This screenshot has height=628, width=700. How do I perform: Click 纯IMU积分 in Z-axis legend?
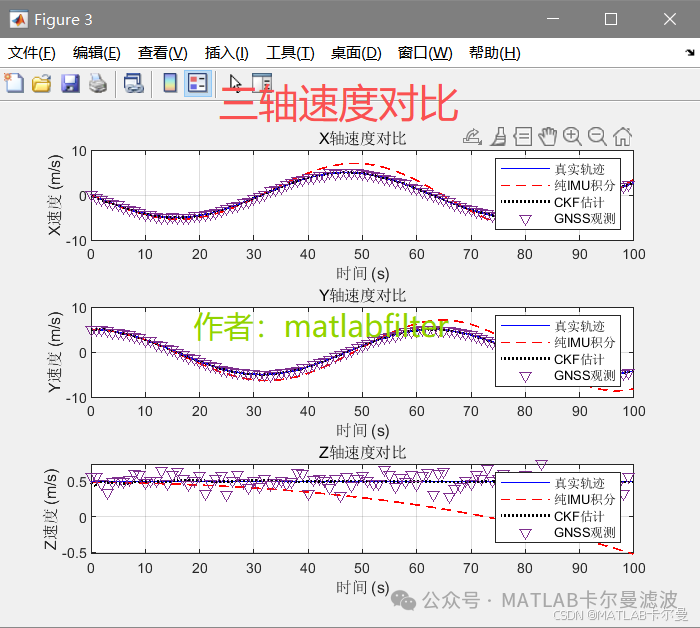(585, 499)
